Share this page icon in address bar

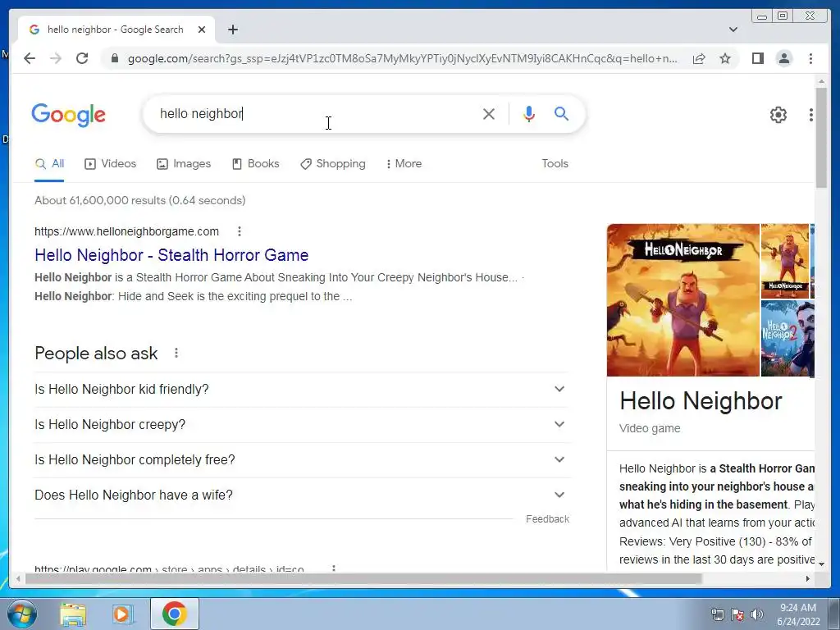click(x=699, y=58)
